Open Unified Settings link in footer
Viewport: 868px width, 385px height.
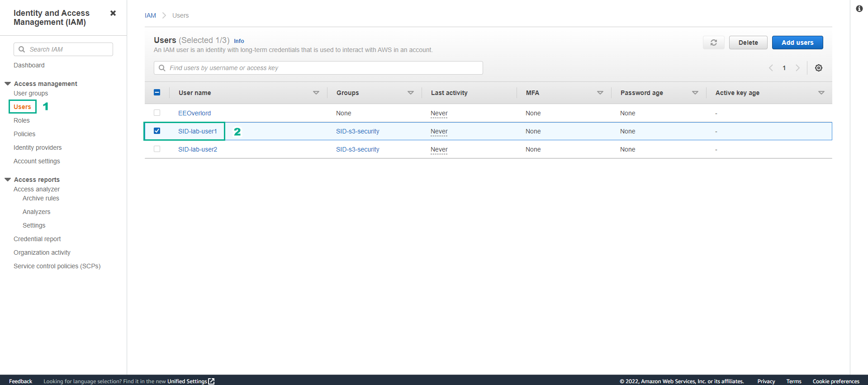tap(187, 381)
